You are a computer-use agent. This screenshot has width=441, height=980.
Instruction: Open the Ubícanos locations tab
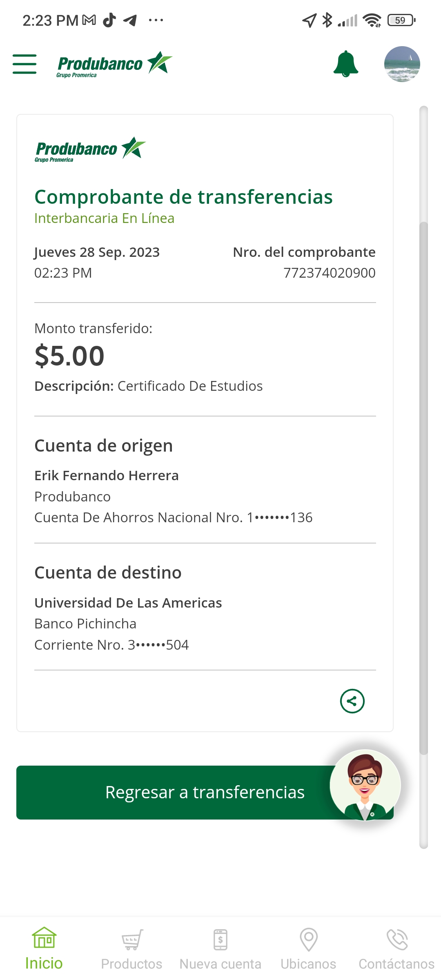(x=309, y=949)
